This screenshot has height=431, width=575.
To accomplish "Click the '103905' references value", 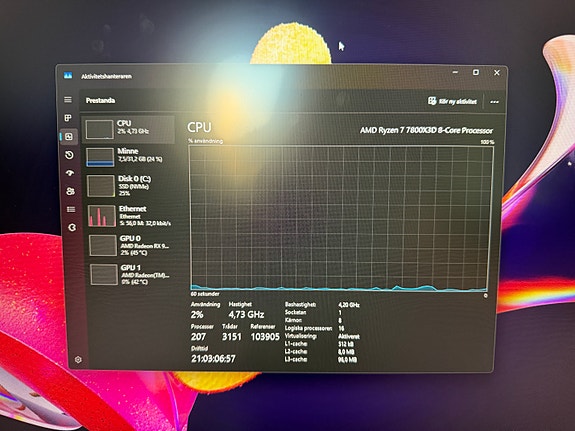I will (x=265, y=336).
